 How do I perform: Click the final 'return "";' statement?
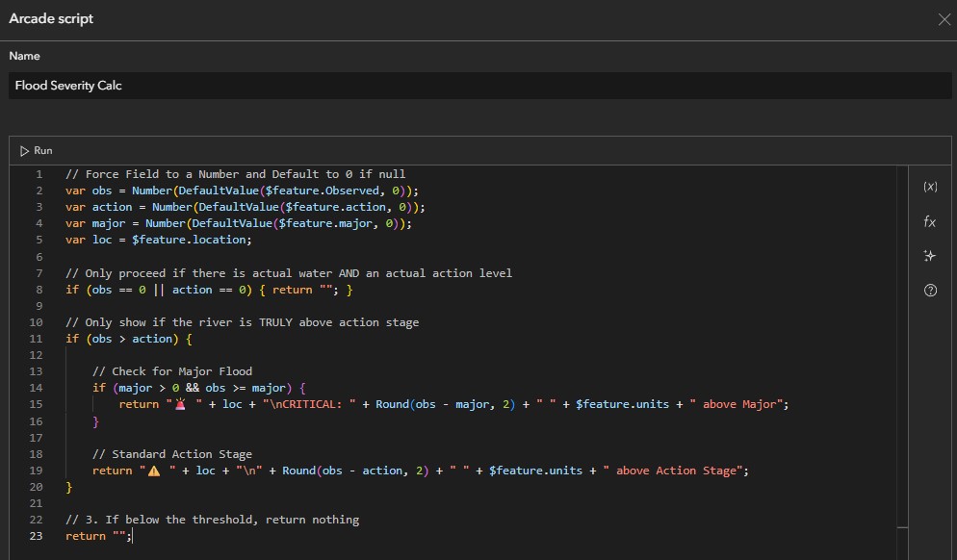point(98,536)
